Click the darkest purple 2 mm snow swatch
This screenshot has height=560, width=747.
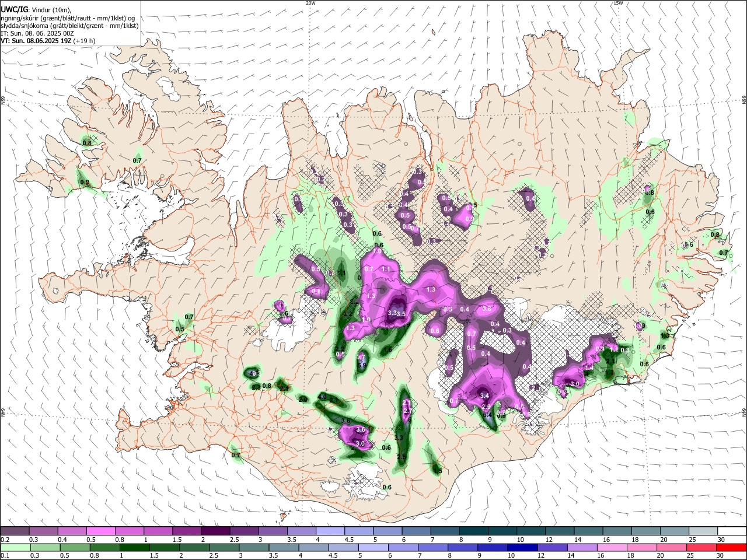coord(215,531)
